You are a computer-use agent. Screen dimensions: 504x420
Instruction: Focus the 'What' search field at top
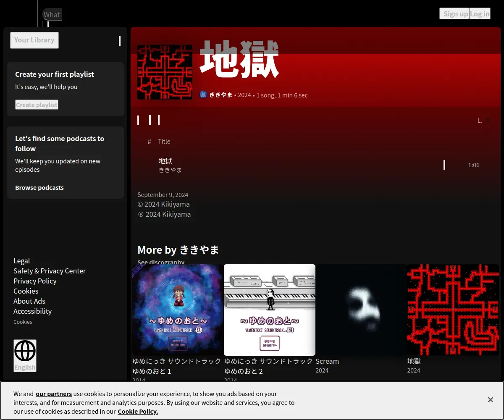[52, 14]
